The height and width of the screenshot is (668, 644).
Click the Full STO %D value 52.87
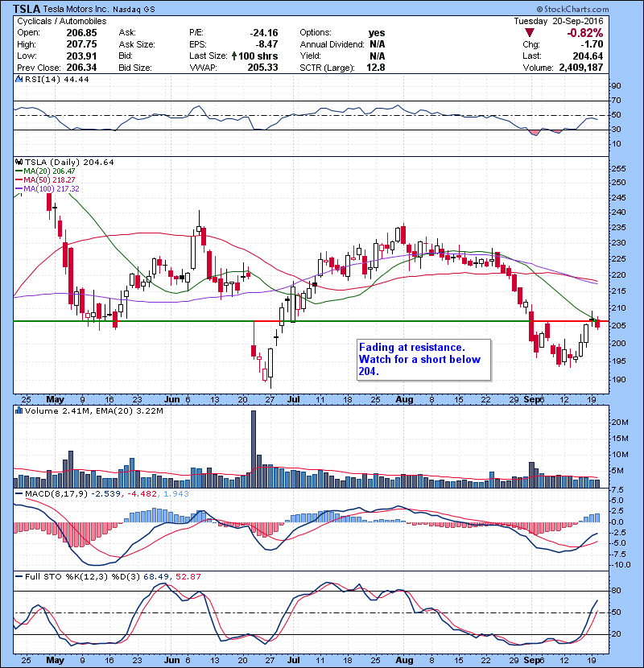[188, 577]
